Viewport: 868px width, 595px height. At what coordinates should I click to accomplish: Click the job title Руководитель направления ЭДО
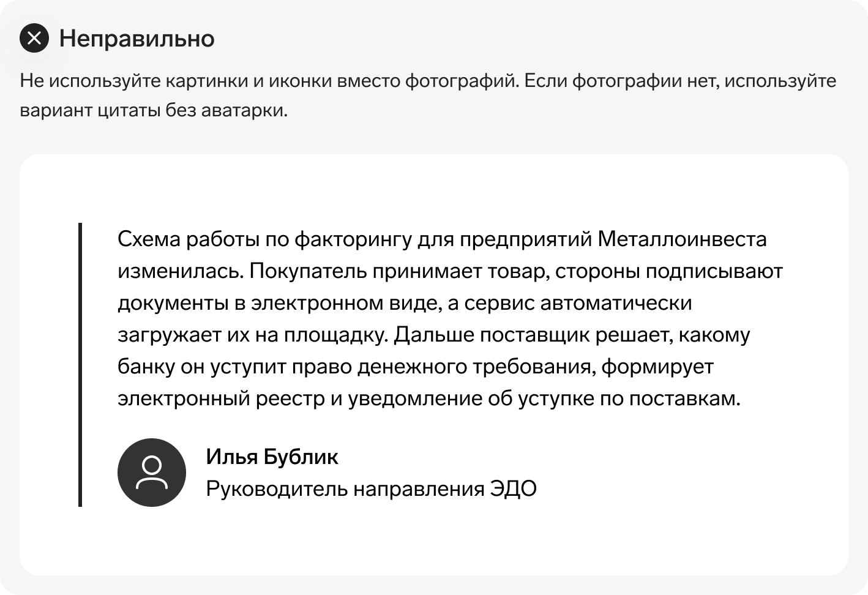click(372, 489)
